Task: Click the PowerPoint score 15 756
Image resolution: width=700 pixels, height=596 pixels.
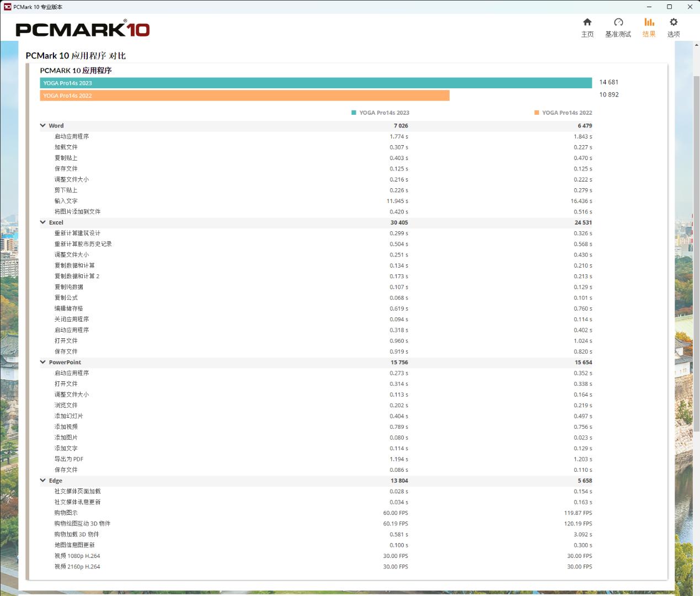Action: pos(399,363)
